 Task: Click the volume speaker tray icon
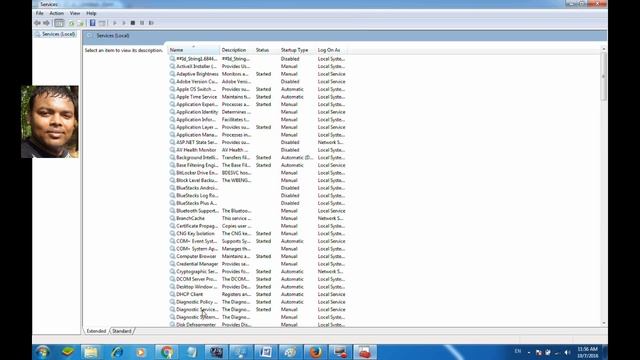pos(567,352)
